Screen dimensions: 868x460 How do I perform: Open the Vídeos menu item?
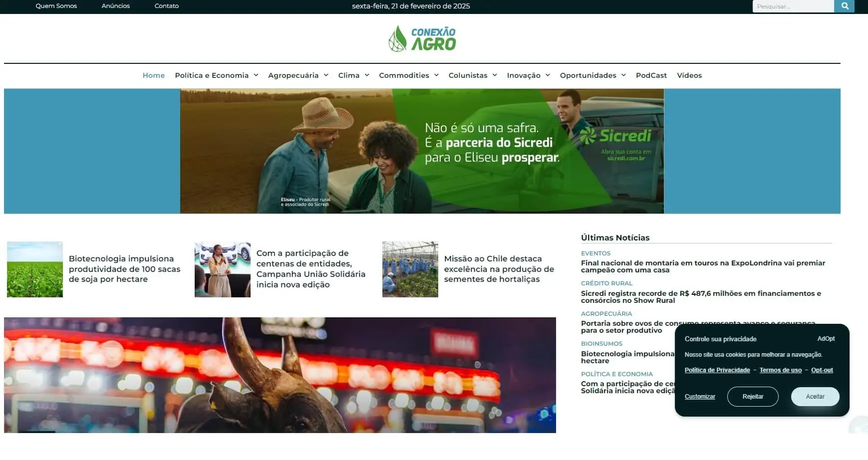click(x=689, y=75)
